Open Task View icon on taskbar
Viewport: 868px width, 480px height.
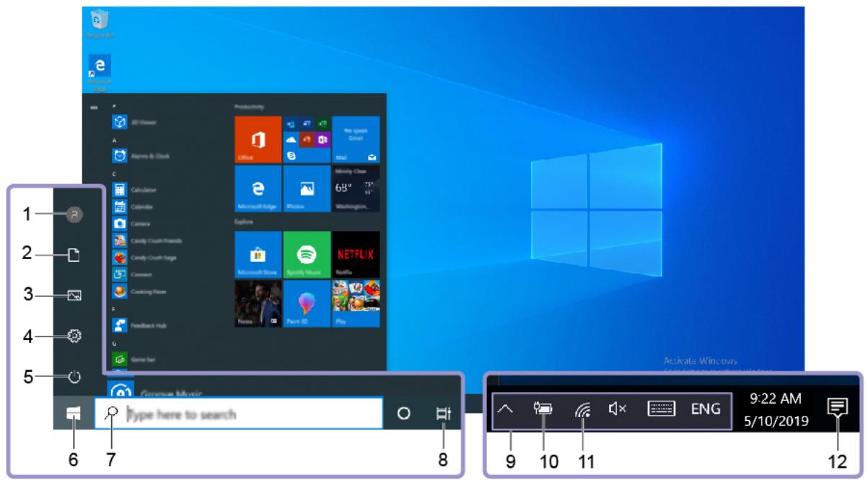[x=444, y=414]
